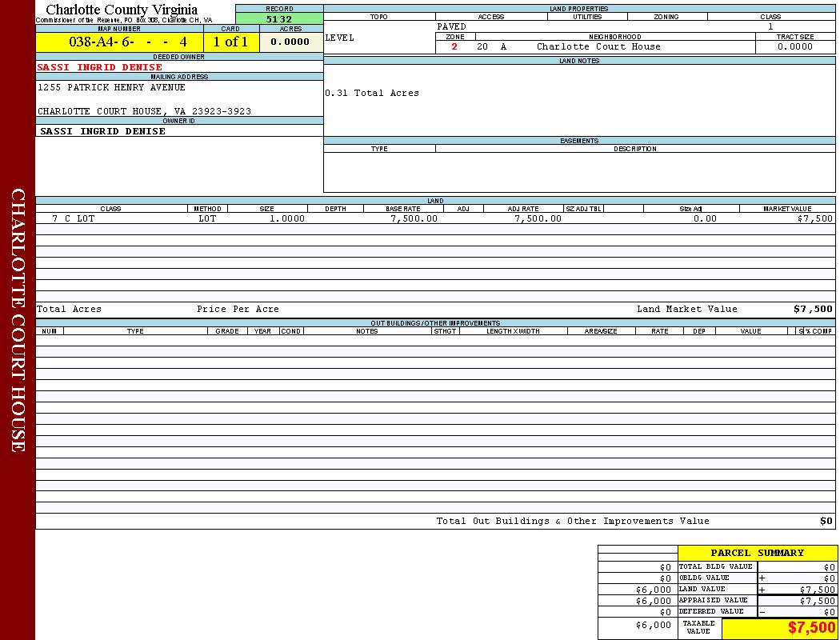Viewport: 840px width, 640px height.
Task: Select the red deeded owner name Sassi Ingrid Denise
Action: [100, 67]
